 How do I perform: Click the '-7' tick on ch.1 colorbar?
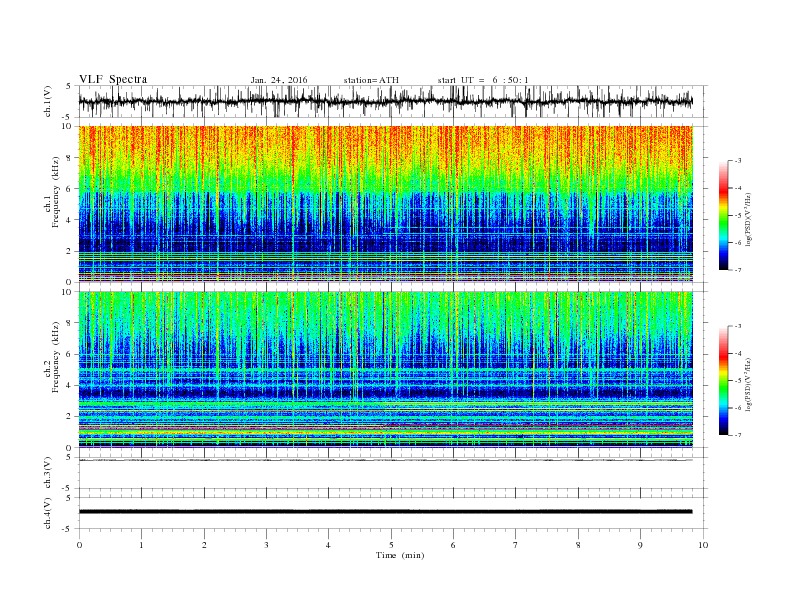pos(738,270)
